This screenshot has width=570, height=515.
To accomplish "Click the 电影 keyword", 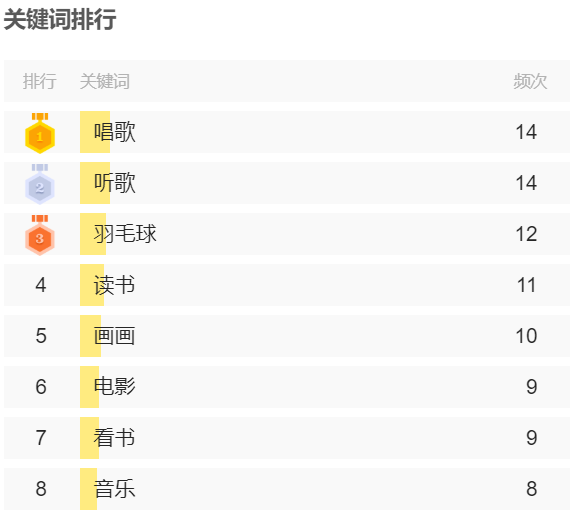I will tap(115, 387).
